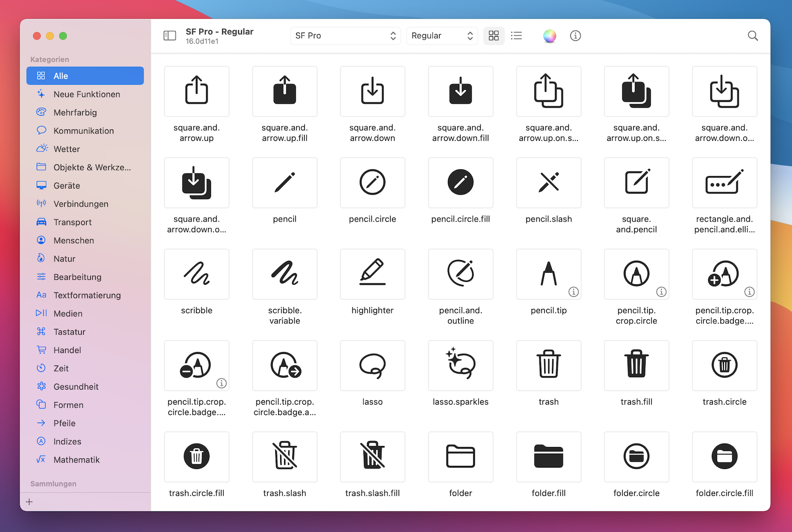Select the pencil.slash symbol
This screenshot has height=532, width=792.
click(x=548, y=183)
